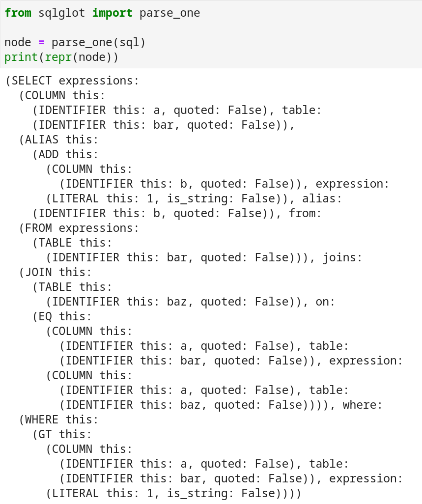Click the 'print' call in the code cell
The height and width of the screenshot is (504, 422).
tap(21, 57)
